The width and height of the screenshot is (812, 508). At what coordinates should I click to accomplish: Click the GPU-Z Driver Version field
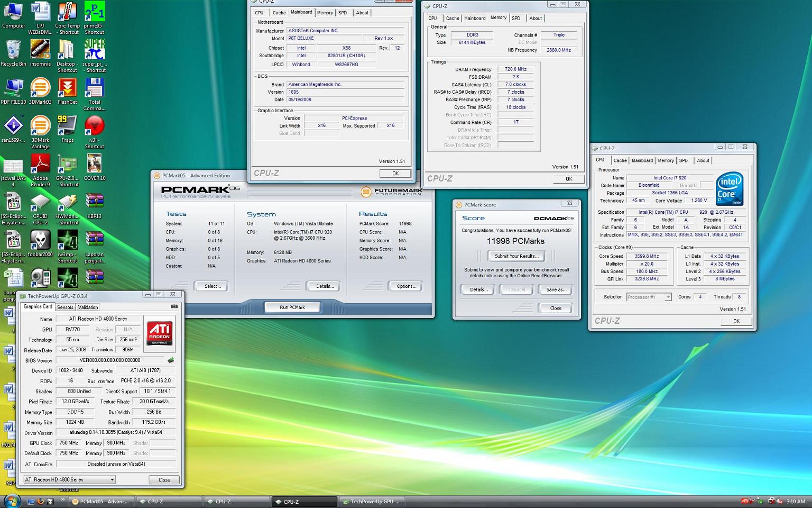click(116, 432)
